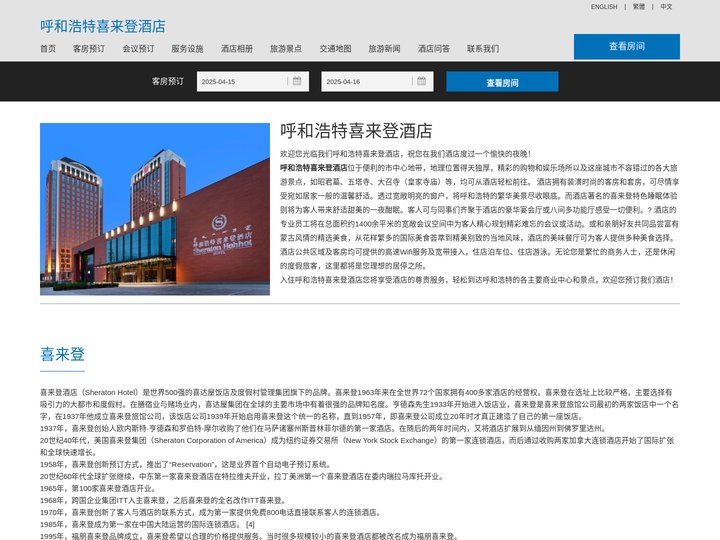Open 服务设施 navigation item
Screen dimensions: 720x540
[187, 49]
